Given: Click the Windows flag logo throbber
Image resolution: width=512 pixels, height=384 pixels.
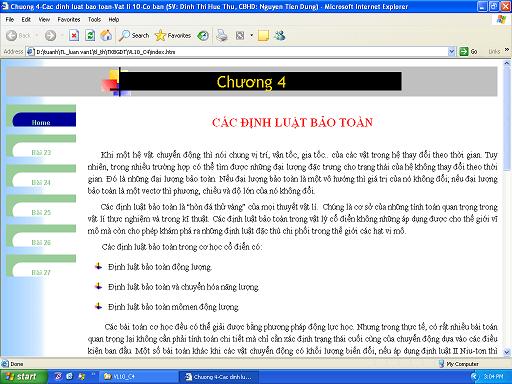Looking at the screenshot, I should click(501, 20).
